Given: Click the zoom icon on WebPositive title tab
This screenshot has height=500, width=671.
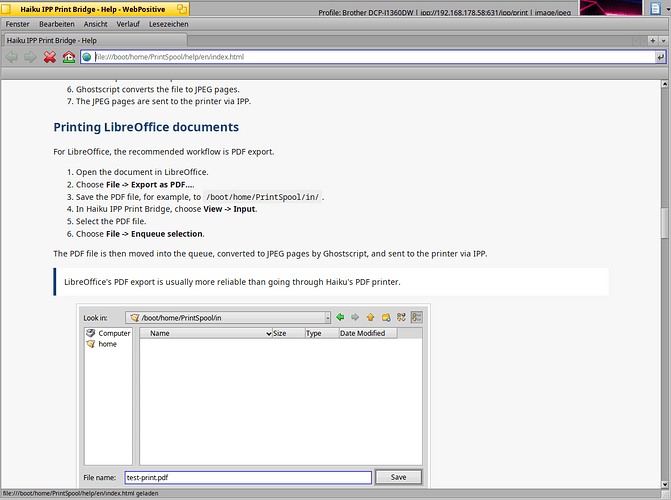Looking at the screenshot, I should (182, 9).
